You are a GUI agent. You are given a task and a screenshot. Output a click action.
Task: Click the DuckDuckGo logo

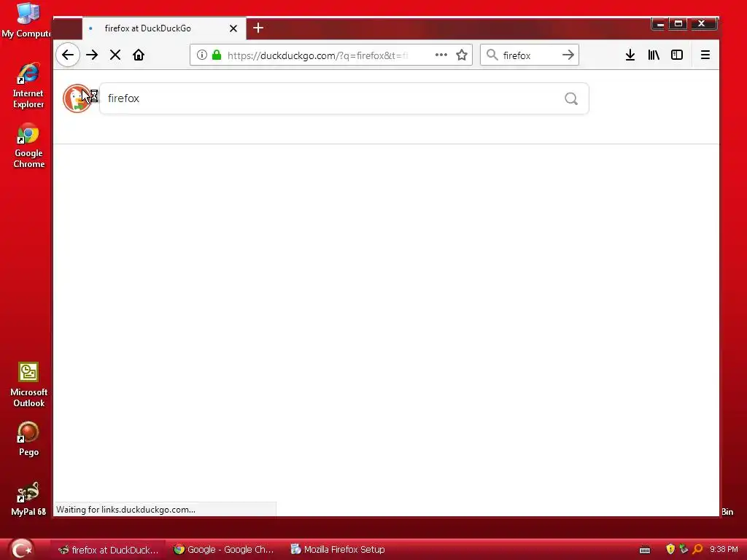tap(77, 98)
